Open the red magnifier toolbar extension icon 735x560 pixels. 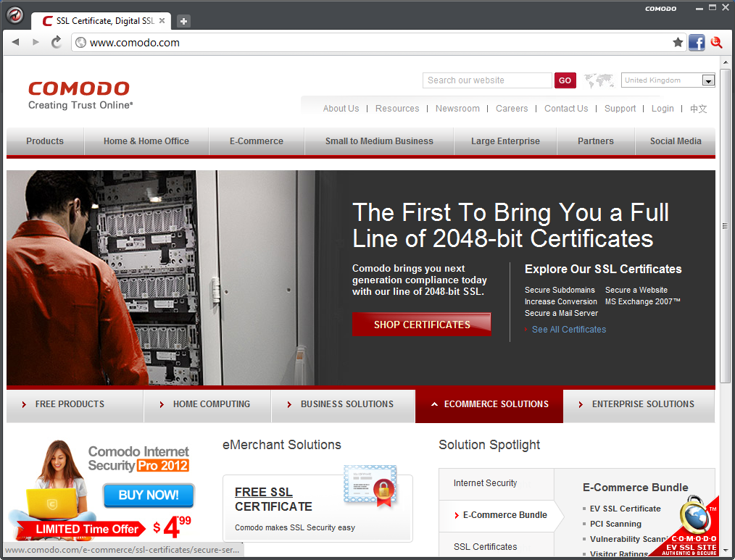716,43
